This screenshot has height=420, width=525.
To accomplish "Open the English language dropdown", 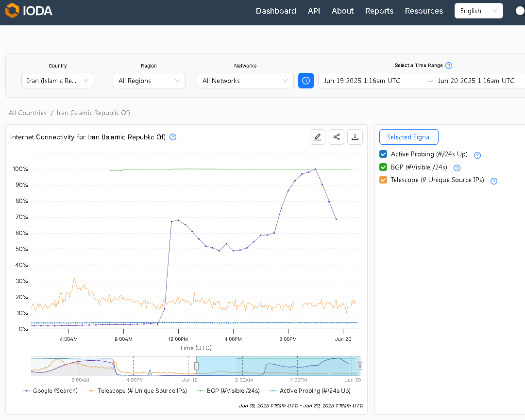I will click(479, 11).
